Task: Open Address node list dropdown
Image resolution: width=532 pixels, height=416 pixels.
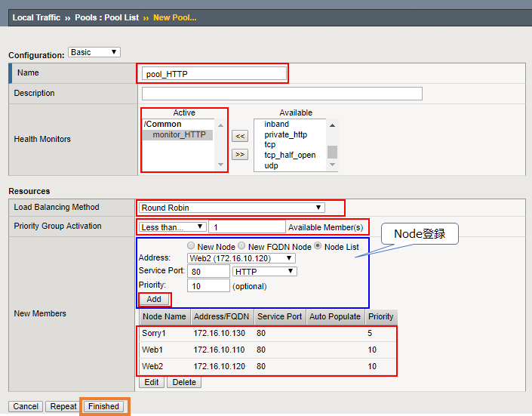Action: pos(241,258)
